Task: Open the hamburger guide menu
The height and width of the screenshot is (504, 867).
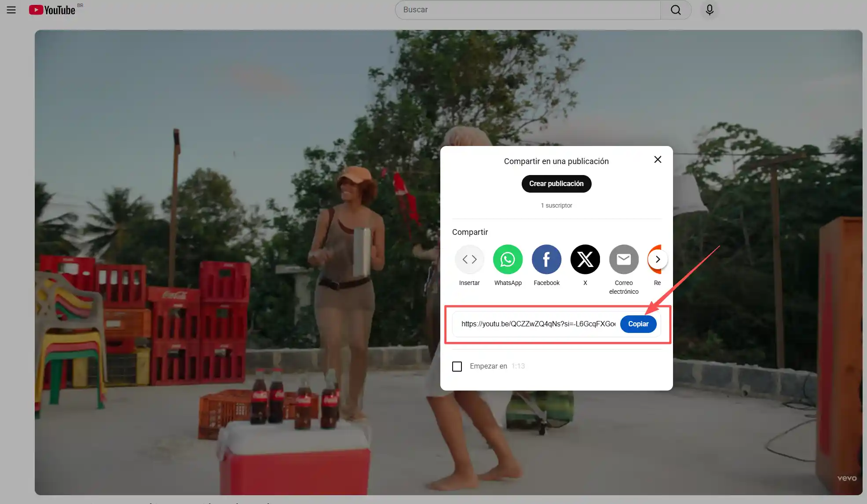Action: coord(11,10)
